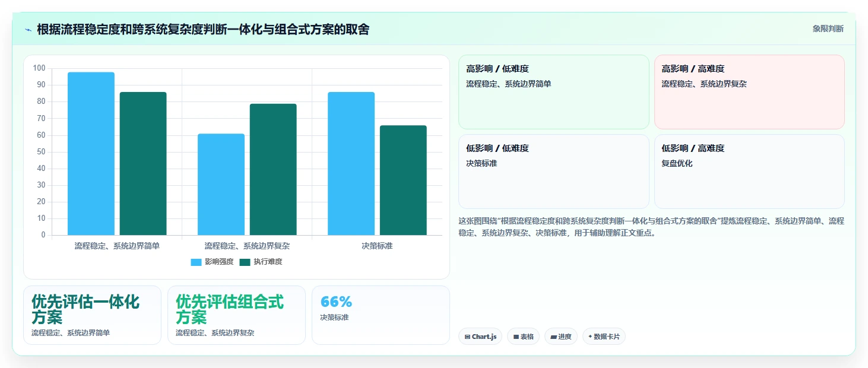Viewport: 868px width, 368px height.
Task: Click the 进度 tag
Action: click(x=560, y=337)
